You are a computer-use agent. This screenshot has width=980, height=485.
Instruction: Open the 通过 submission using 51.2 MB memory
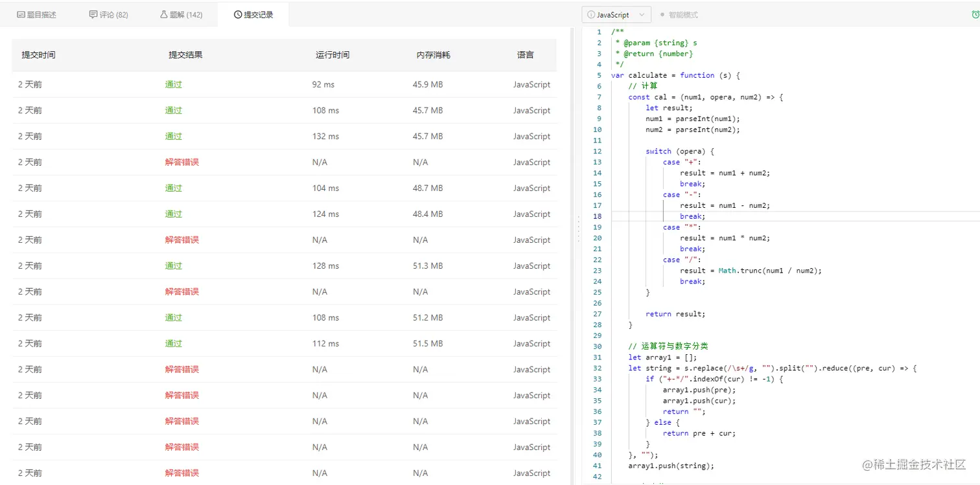click(174, 317)
